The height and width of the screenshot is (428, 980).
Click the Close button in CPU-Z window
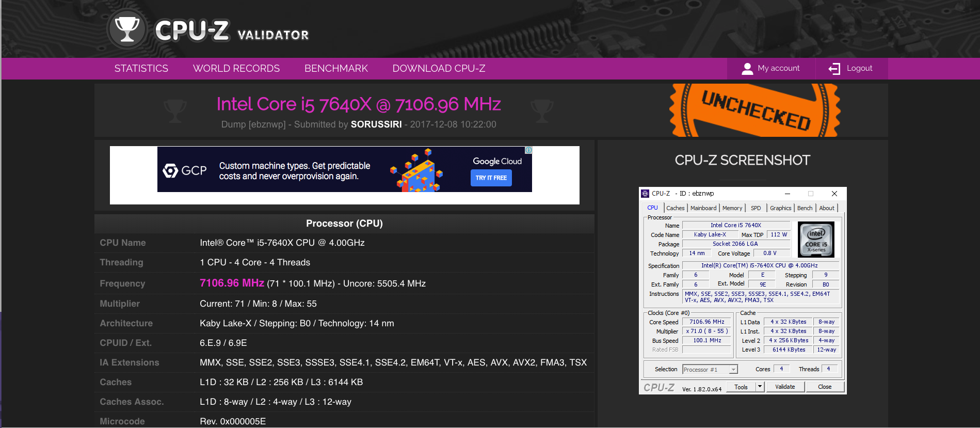tap(825, 387)
